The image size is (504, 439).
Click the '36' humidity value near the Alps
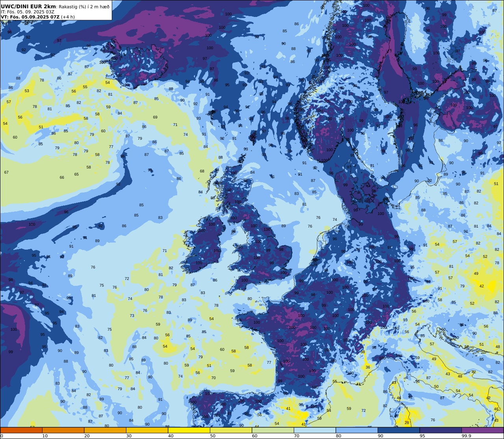point(368,367)
